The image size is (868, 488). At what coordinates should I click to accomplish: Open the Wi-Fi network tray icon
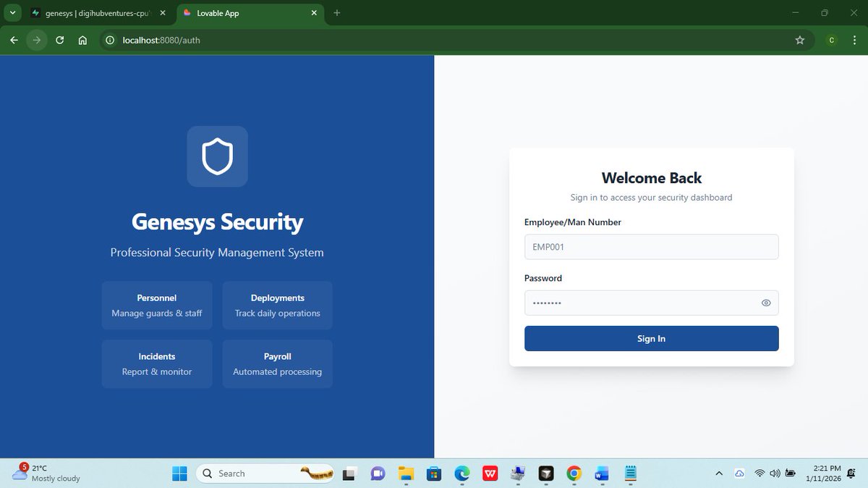759,474
